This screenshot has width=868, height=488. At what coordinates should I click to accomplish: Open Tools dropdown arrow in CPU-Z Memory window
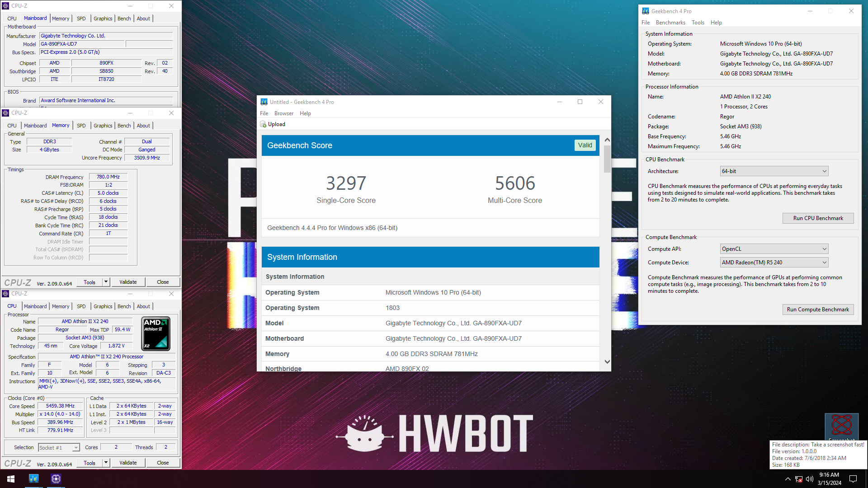click(106, 282)
